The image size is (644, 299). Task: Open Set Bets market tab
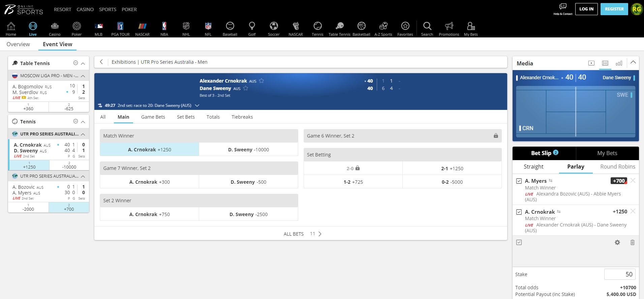(186, 117)
